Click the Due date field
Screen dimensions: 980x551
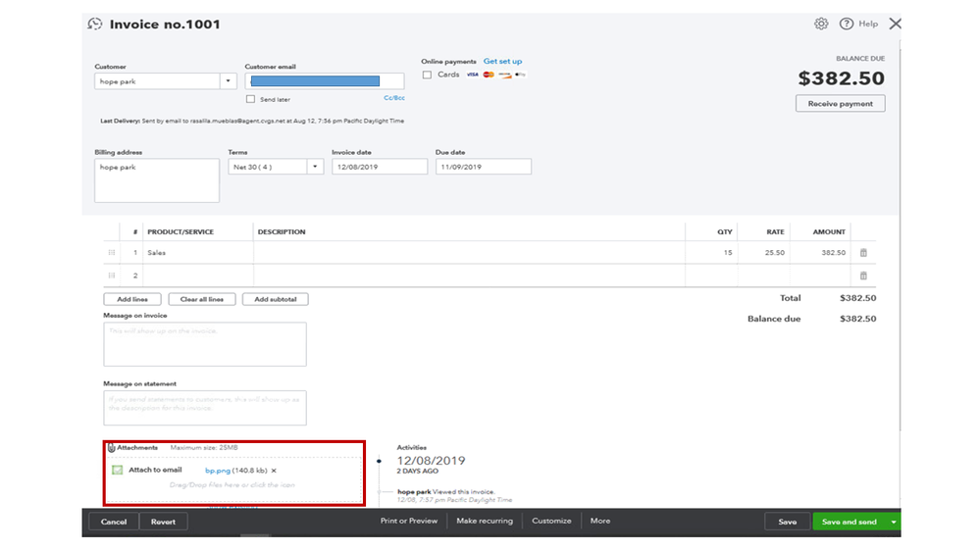click(x=483, y=167)
